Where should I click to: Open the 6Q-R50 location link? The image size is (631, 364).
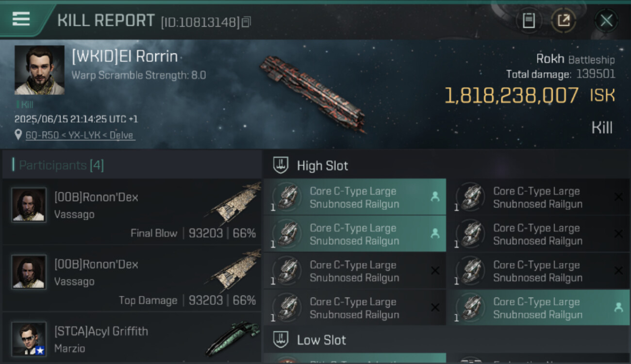(x=80, y=135)
